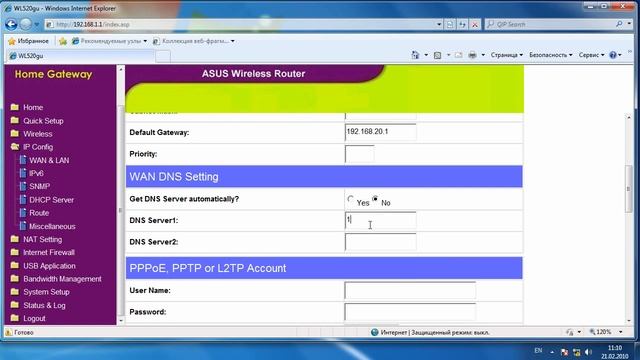Click the compatibility view page icon
The height and width of the screenshot is (360, 640).
coord(449,24)
